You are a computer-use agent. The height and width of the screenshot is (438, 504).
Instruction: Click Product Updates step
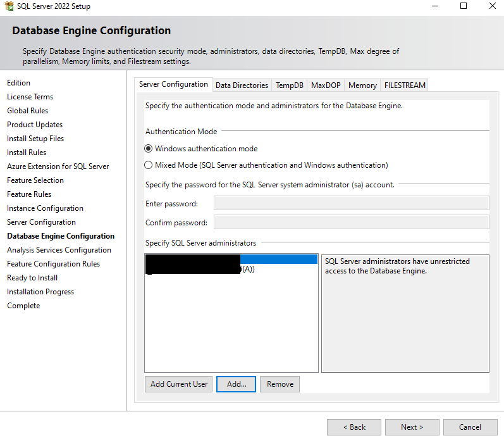tap(35, 125)
